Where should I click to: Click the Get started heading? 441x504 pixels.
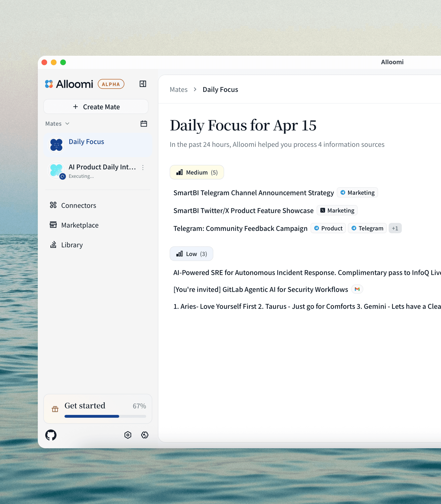[85, 406]
